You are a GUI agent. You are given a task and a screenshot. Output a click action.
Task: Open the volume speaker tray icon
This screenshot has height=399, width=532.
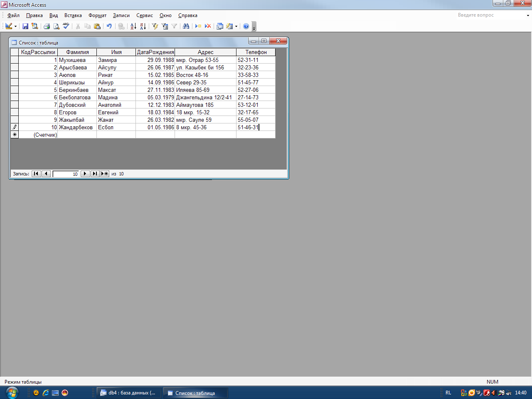pyautogui.click(x=493, y=393)
